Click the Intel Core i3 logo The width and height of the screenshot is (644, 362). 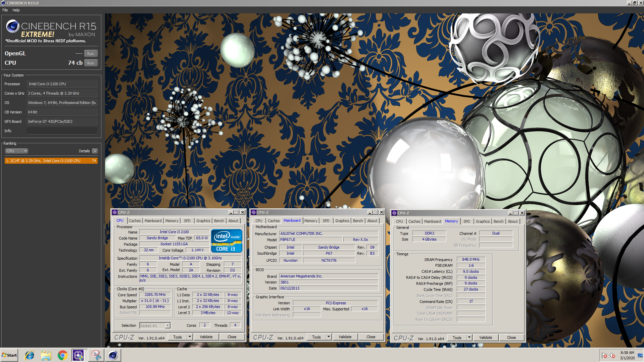(x=227, y=241)
